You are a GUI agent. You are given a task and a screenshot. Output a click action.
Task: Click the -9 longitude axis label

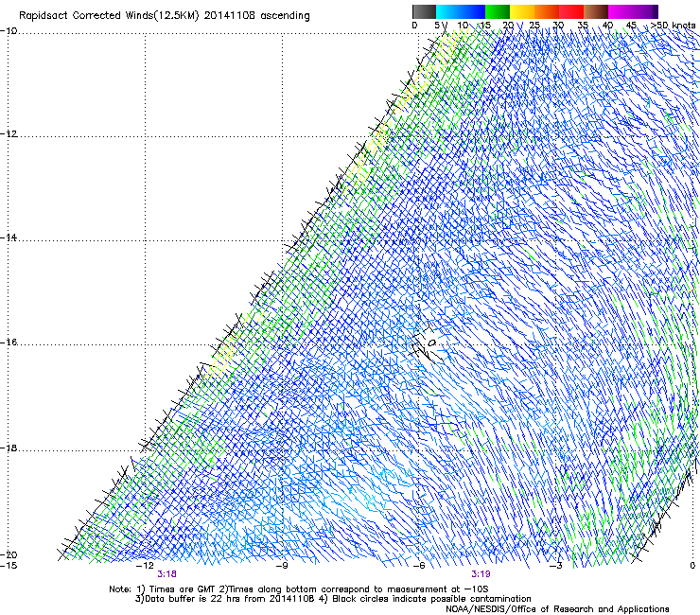tap(282, 566)
